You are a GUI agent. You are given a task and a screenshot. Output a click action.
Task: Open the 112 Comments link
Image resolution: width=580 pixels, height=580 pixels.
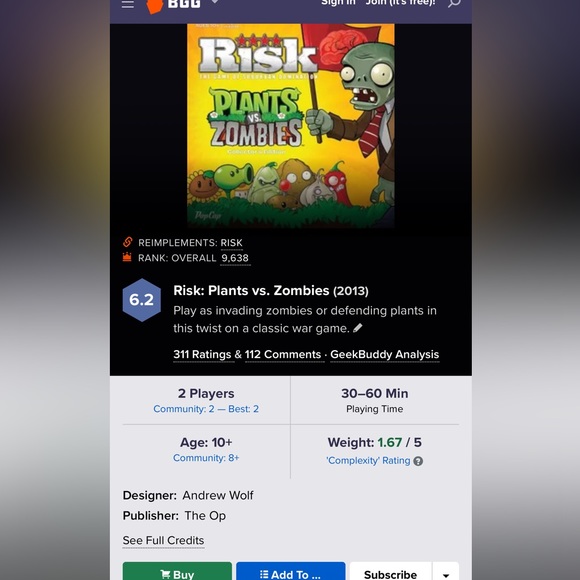pos(283,354)
